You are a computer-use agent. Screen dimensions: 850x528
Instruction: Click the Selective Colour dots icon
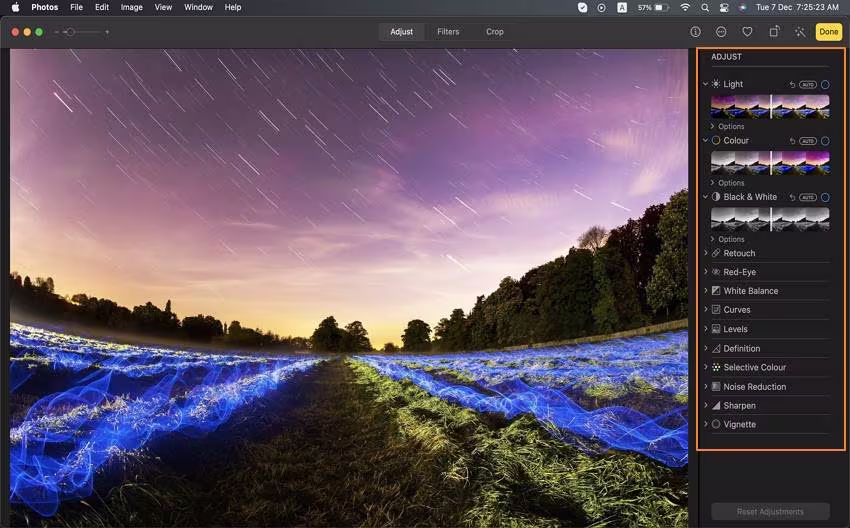[716, 368]
